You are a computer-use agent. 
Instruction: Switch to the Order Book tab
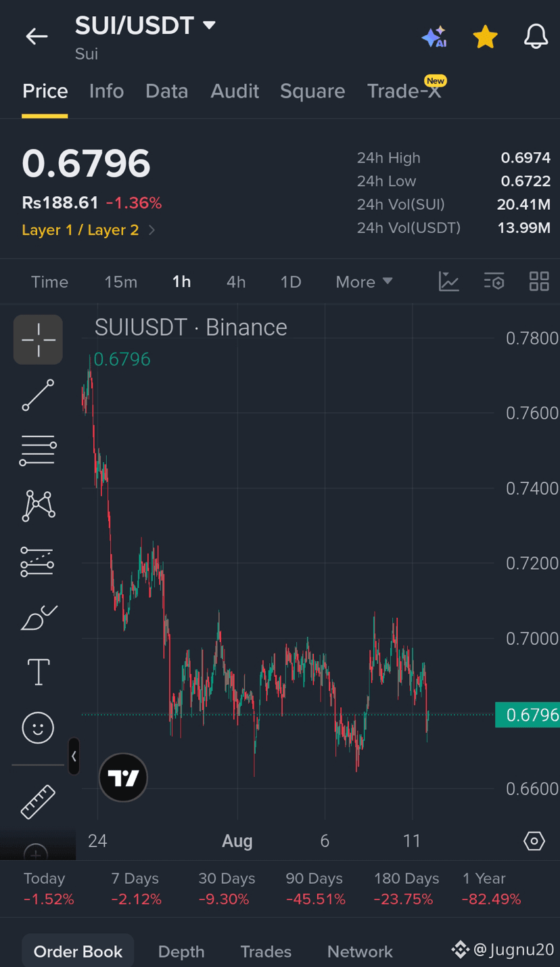pos(78,951)
